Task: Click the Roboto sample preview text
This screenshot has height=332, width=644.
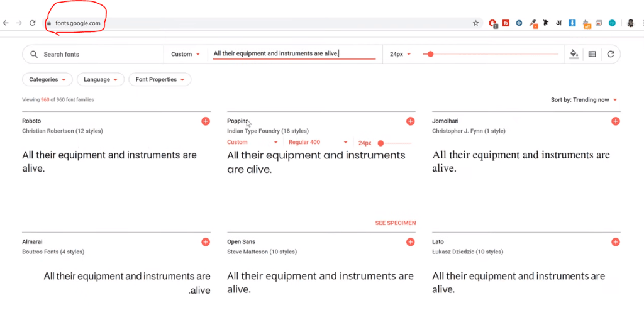Action: pos(109,162)
